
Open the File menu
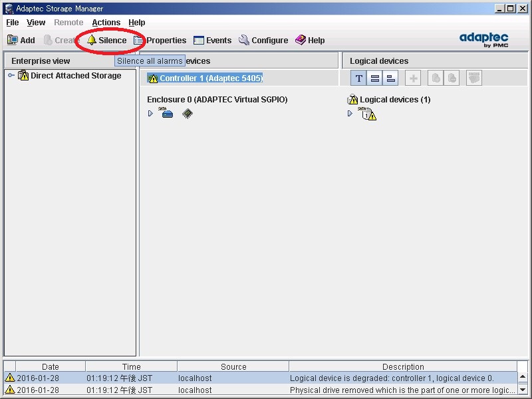pyautogui.click(x=13, y=23)
